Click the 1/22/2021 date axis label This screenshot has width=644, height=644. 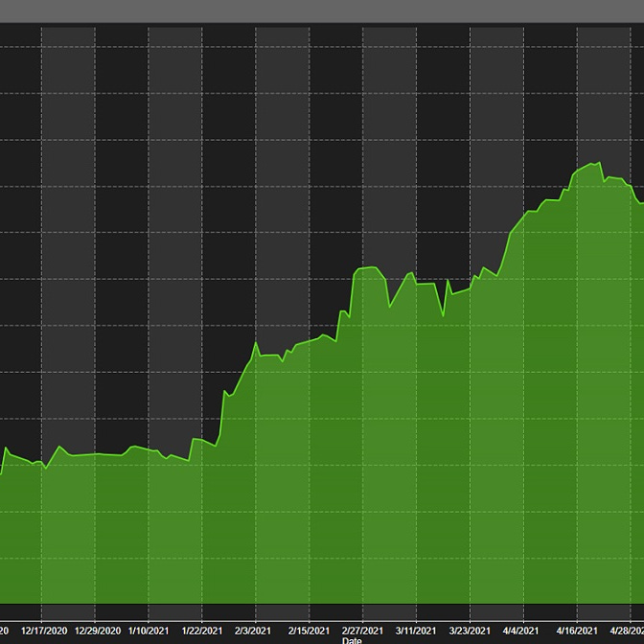(x=202, y=631)
